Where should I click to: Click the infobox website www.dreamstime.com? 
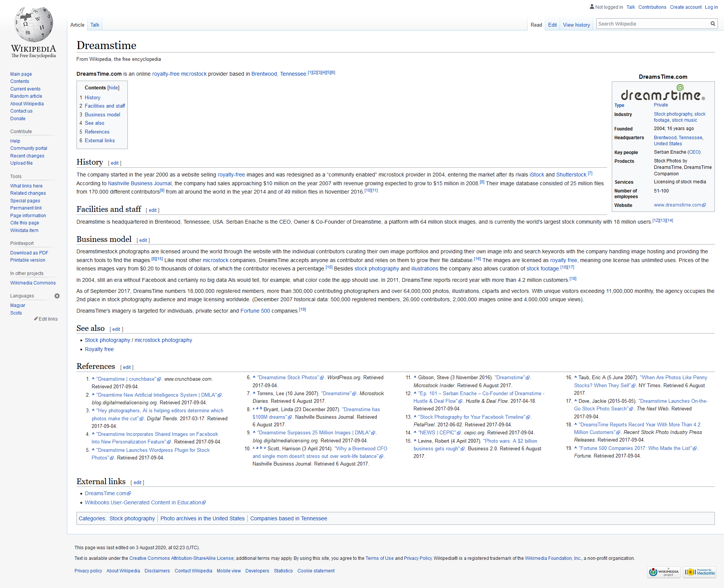[x=677, y=205]
